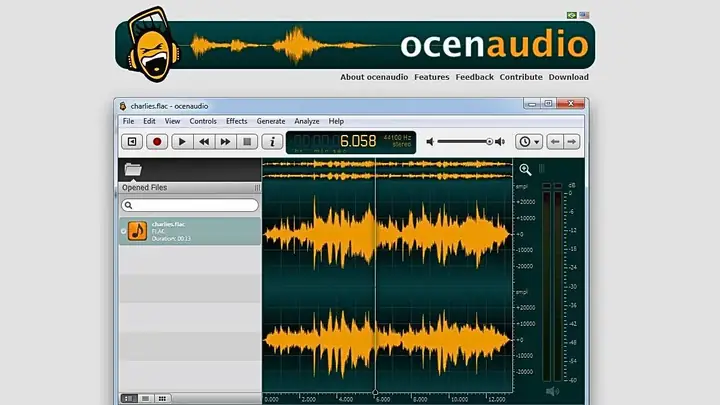Click the ocenaudio mascot logo

tap(154, 45)
